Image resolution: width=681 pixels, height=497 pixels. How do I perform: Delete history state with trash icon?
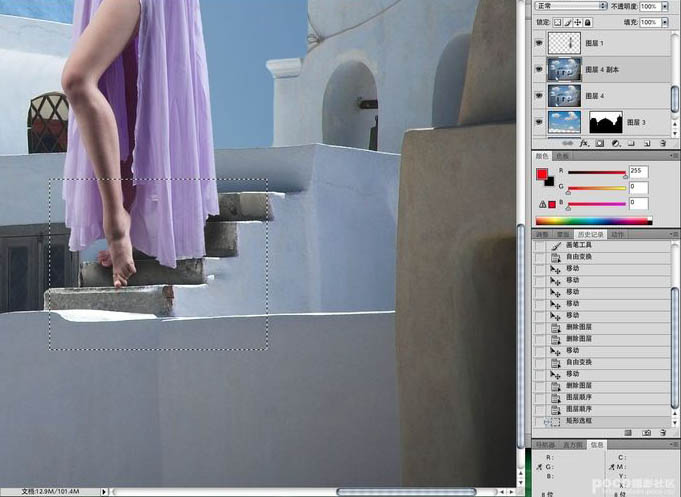pyautogui.click(x=663, y=433)
